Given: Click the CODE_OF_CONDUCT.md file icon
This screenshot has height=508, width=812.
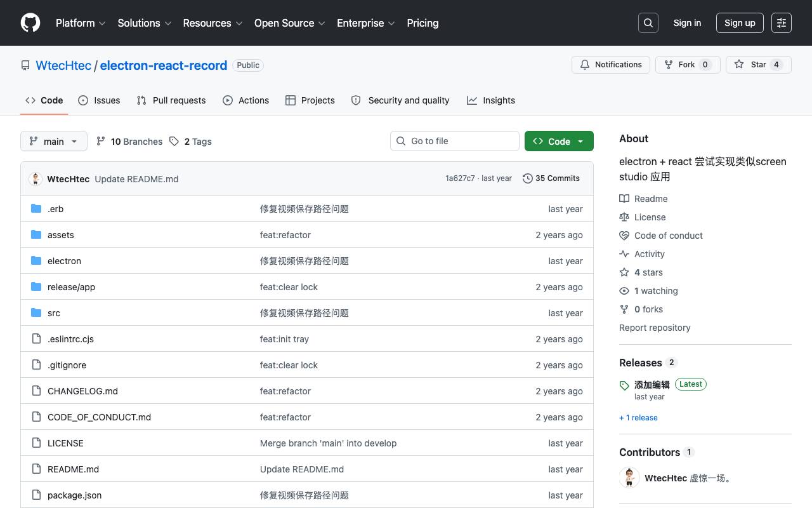Looking at the screenshot, I should (x=36, y=417).
